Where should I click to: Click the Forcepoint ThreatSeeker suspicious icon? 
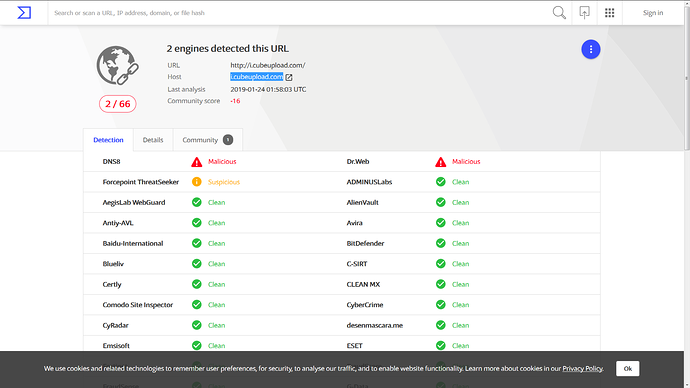pyautogui.click(x=197, y=182)
